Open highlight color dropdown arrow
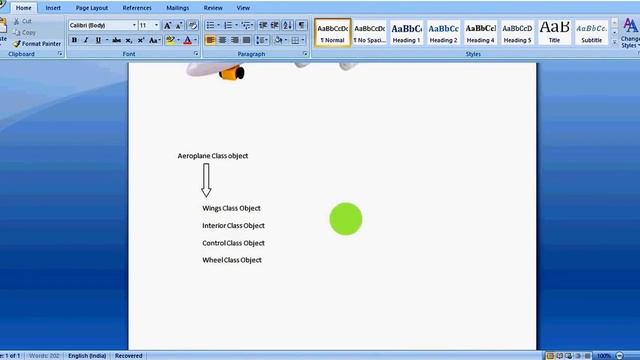 (178, 40)
